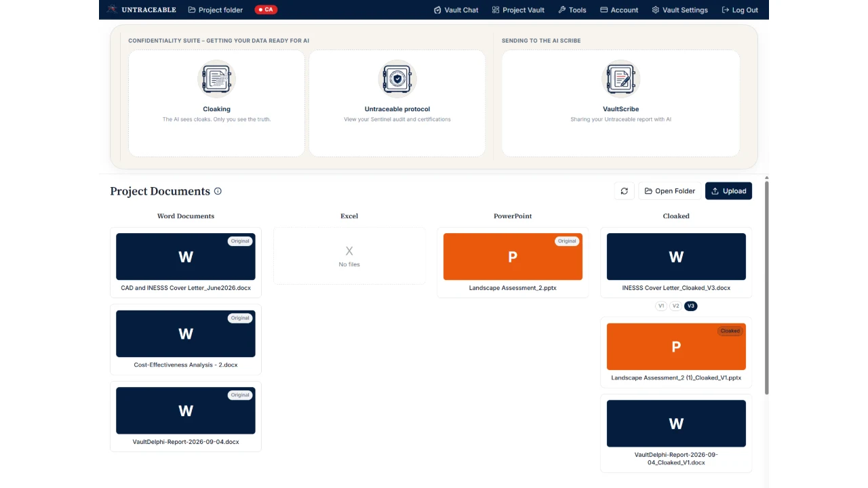Viewport: 868px width, 488px height.
Task: Open the Cloaking vault icon
Action: tap(217, 79)
